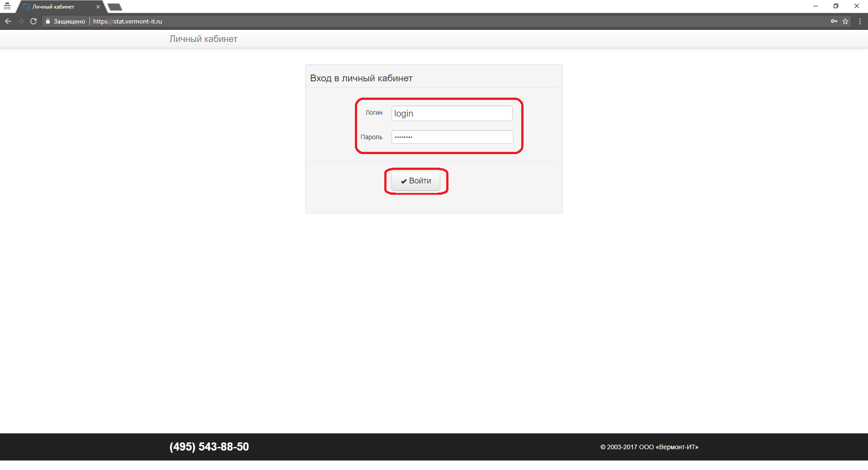
Task: Click the phone number (495) 543-88-50
Action: click(209, 447)
